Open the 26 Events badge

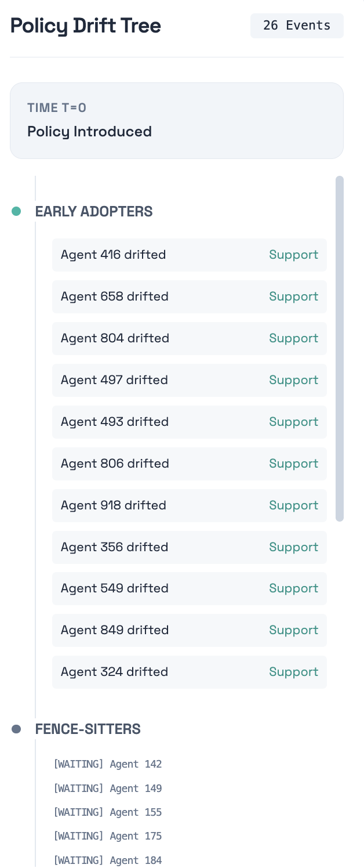pyautogui.click(x=297, y=26)
